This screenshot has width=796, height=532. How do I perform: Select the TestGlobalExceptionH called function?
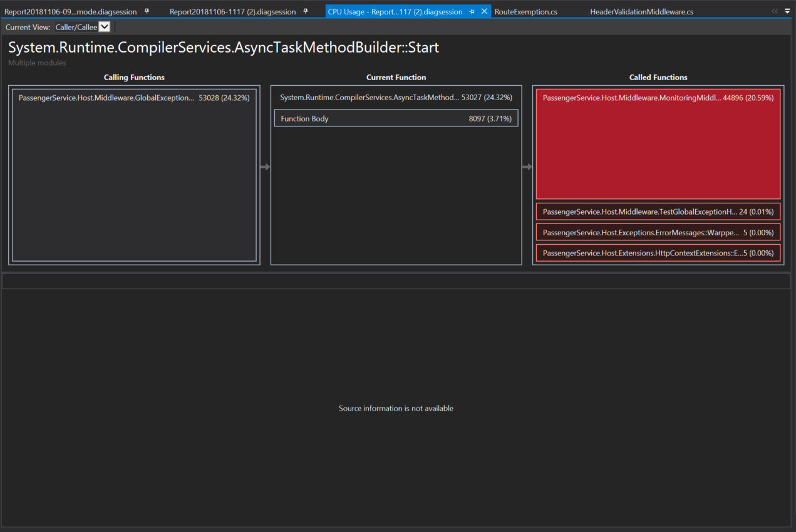[x=658, y=212]
